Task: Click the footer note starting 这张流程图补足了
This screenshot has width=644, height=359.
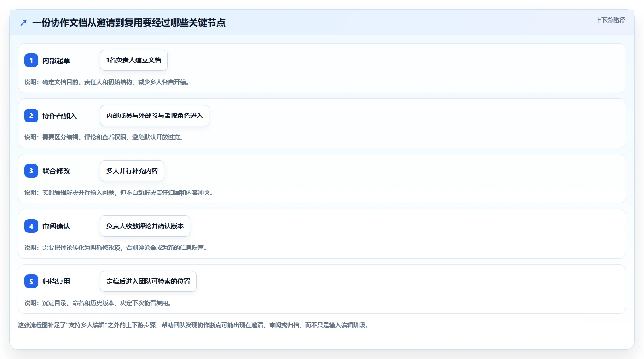Action: click(x=193, y=325)
